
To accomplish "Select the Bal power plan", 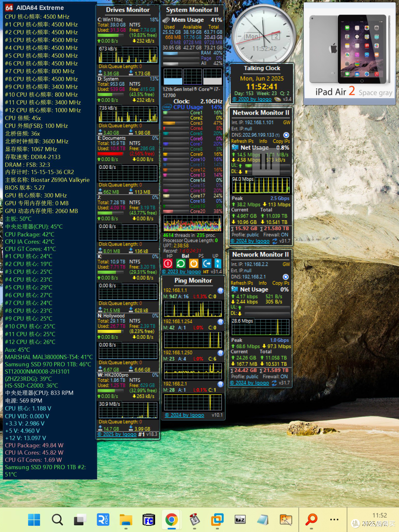I will 185,256.
